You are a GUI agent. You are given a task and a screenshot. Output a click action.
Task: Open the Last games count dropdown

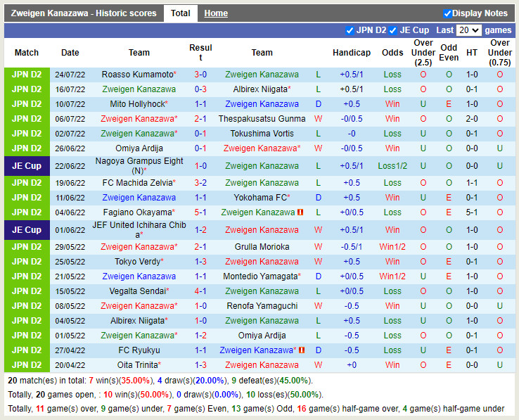click(468, 30)
